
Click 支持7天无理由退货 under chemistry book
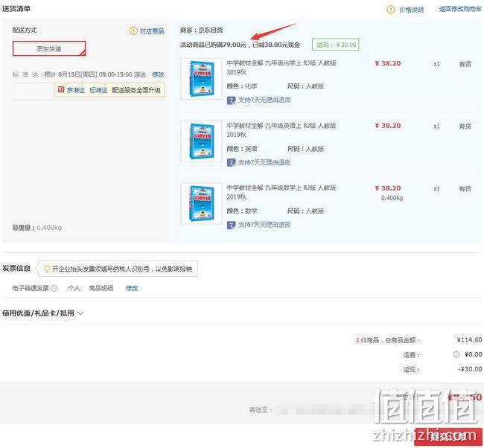point(264,100)
